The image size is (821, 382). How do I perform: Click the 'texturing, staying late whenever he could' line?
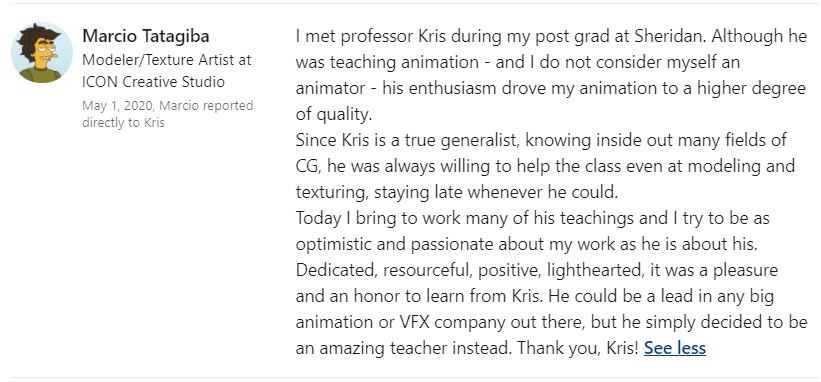(457, 192)
